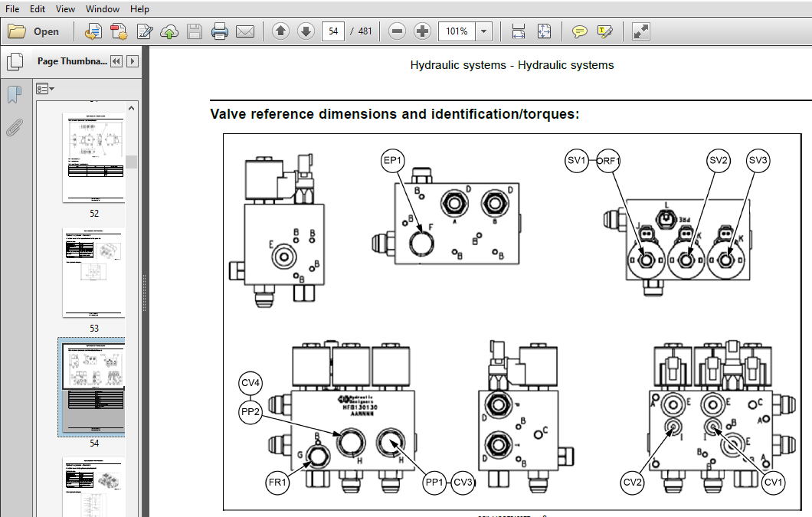Viewport: 812px width, 517px height.
Task: Click the Upload to cloud icon
Action: tap(169, 31)
